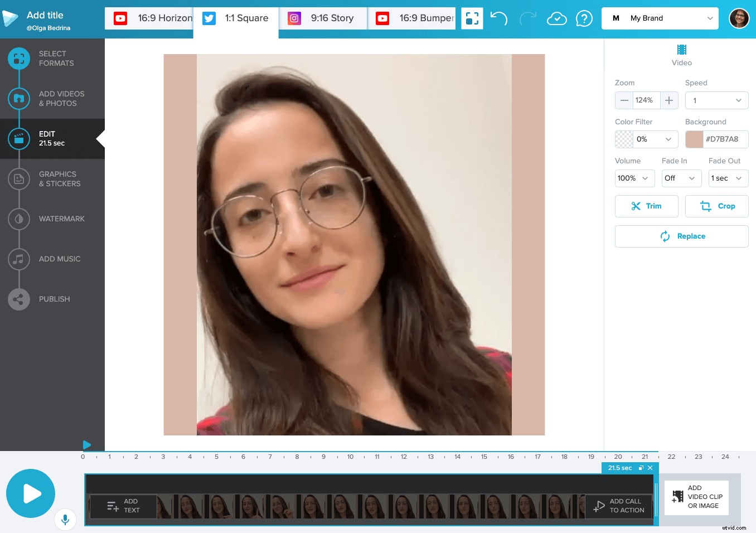This screenshot has height=533, width=756.
Task: Open the help icon
Action: 584,18
